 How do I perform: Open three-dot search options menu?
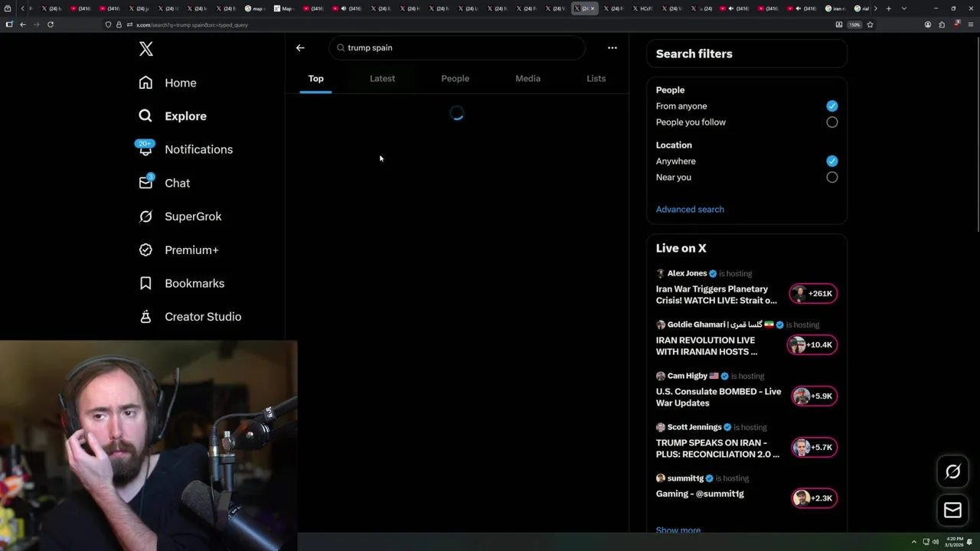point(612,47)
